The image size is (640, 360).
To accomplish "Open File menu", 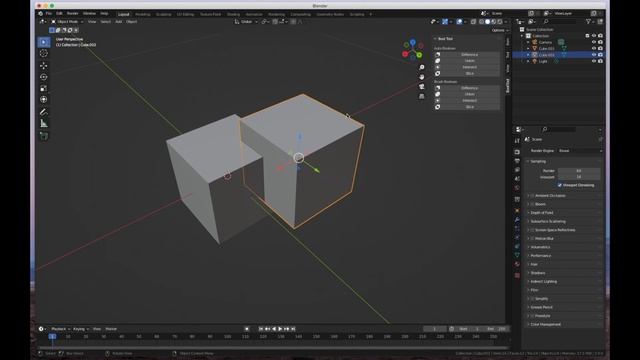I will 49,13.
